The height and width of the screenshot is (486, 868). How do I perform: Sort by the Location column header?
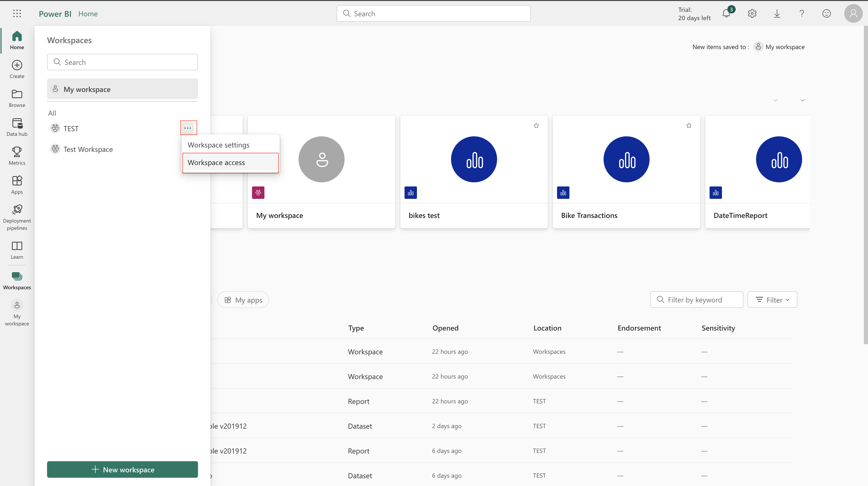click(547, 328)
